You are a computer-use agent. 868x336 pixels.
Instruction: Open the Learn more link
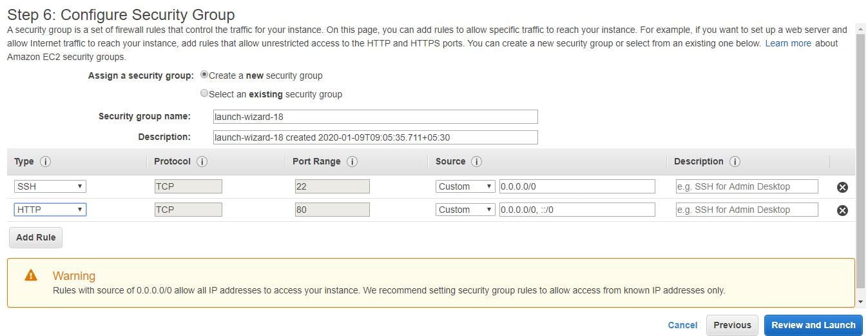(788, 43)
